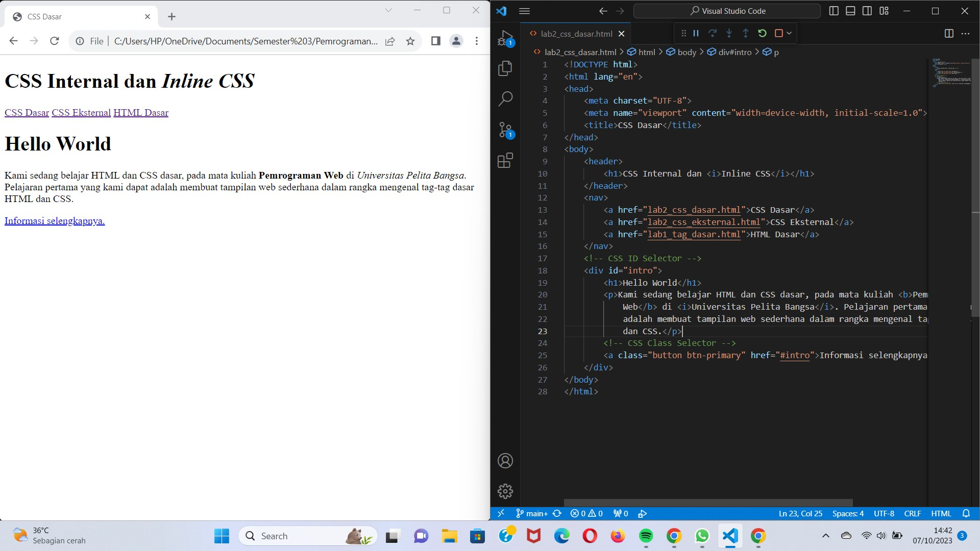Follow the CSS Eksternal link

pos(81,112)
